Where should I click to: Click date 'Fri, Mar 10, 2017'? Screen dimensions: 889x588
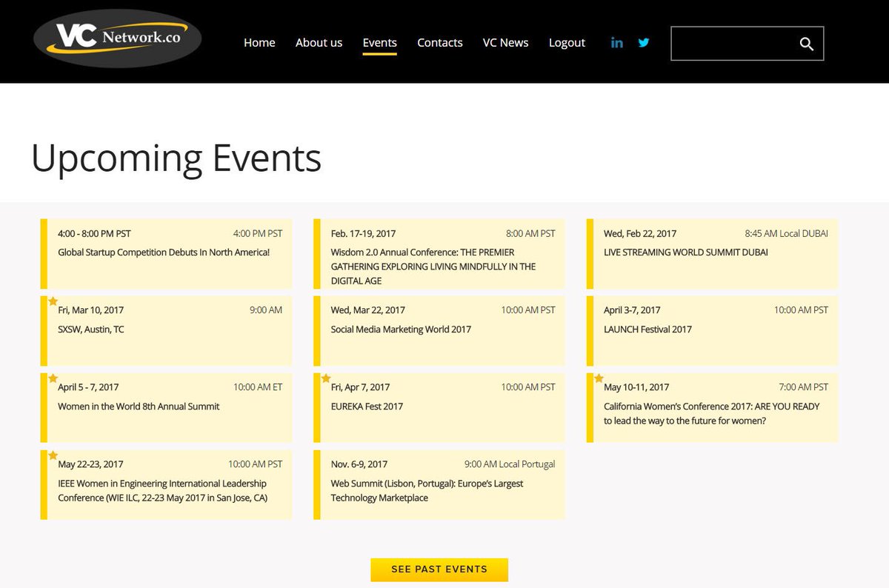[x=91, y=310]
